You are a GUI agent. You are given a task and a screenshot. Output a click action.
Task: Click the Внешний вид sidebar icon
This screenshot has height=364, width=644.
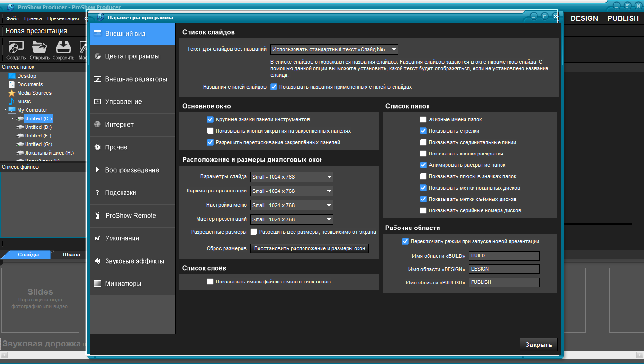[98, 34]
